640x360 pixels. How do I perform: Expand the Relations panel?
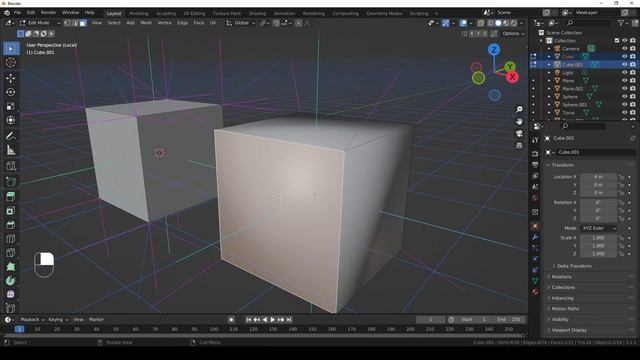[562, 277]
